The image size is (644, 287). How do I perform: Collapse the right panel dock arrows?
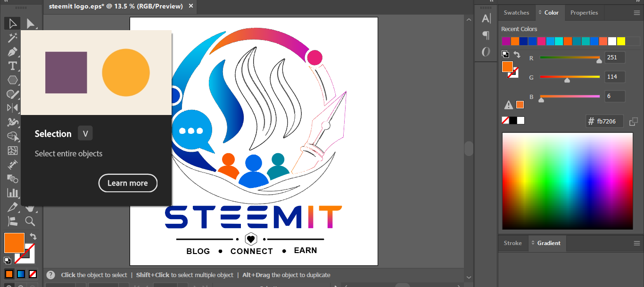click(639, 2)
